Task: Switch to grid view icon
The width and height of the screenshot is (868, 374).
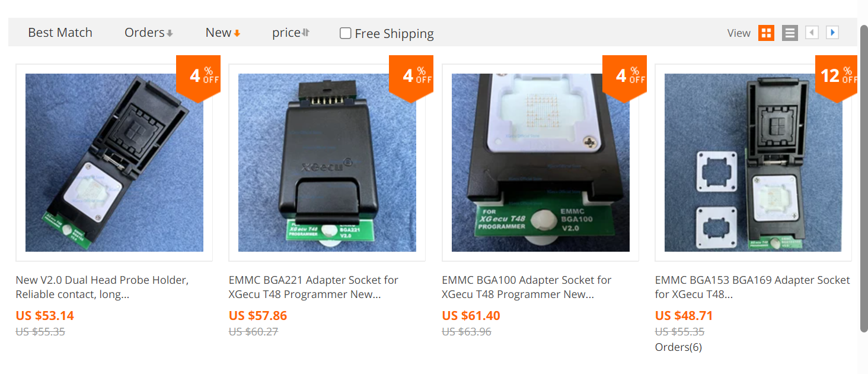Action: coord(766,33)
